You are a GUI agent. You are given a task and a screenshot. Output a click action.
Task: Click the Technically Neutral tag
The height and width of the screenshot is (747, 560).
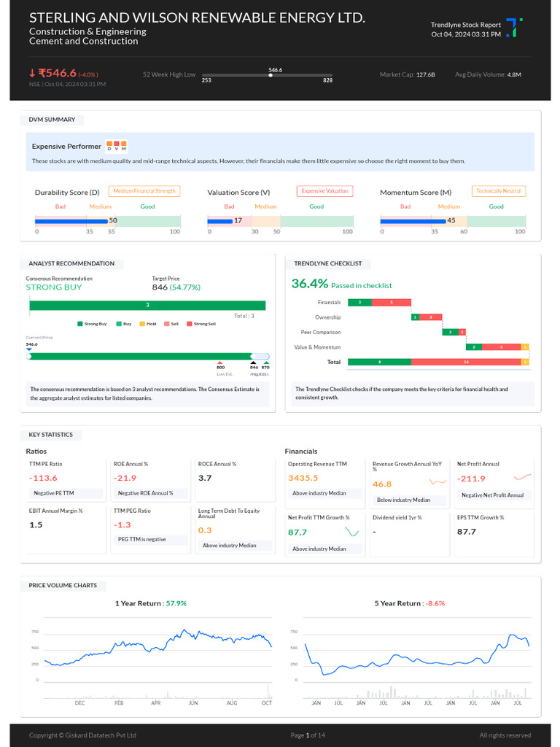click(x=499, y=191)
